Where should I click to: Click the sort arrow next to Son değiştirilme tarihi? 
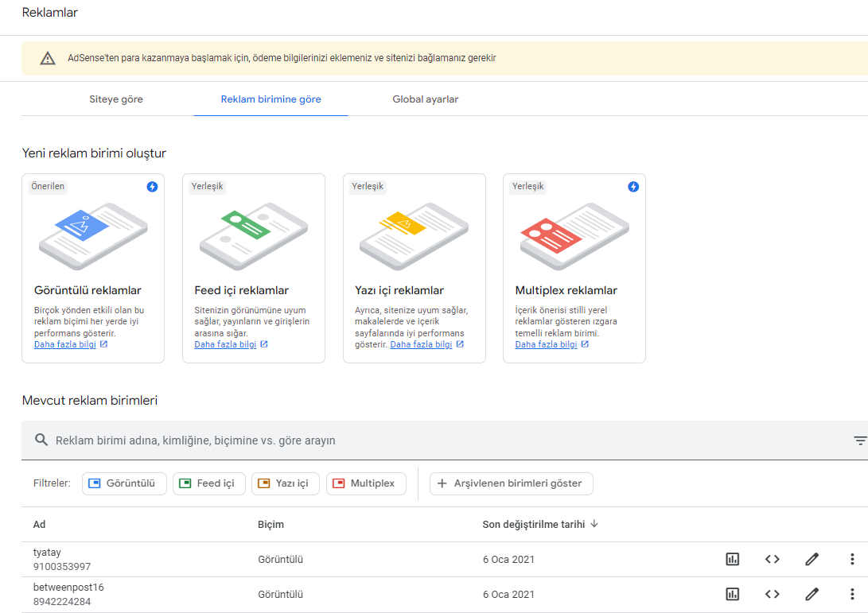594,524
